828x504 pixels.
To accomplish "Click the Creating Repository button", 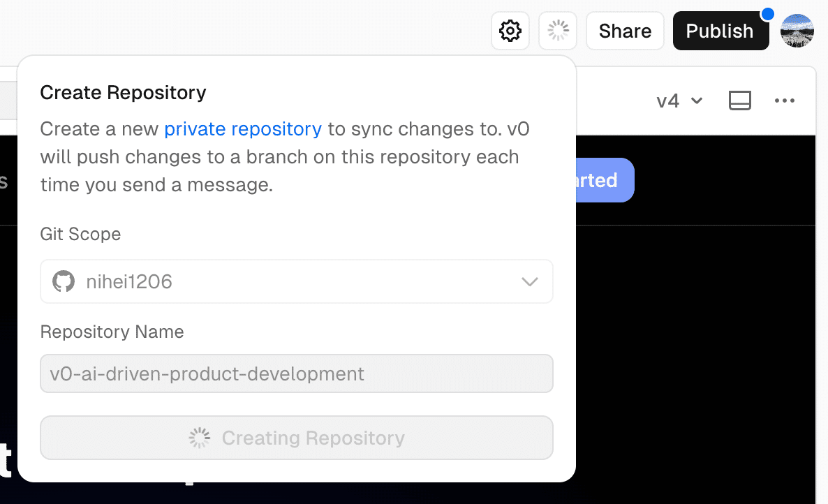I will [297, 438].
